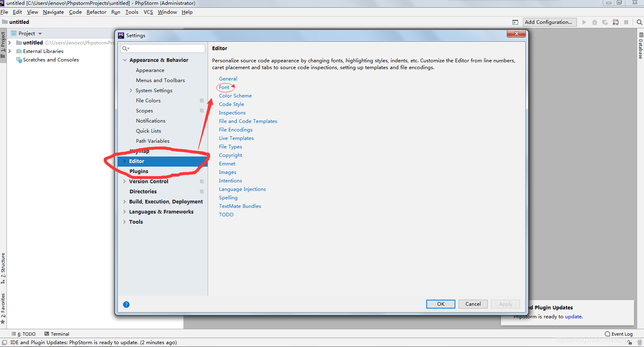The height and width of the screenshot is (347, 644).
Task: Open the Tools menu in menu bar
Action: tap(132, 12)
